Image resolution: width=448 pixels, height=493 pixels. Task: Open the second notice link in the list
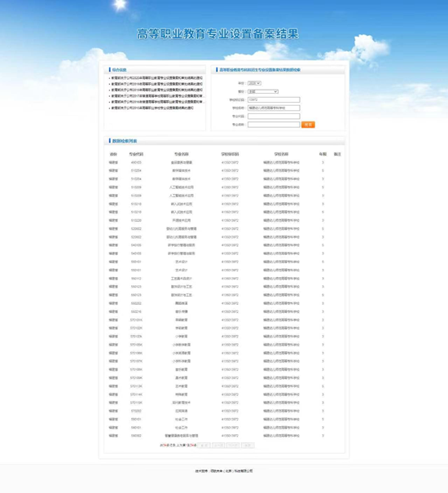click(157, 84)
